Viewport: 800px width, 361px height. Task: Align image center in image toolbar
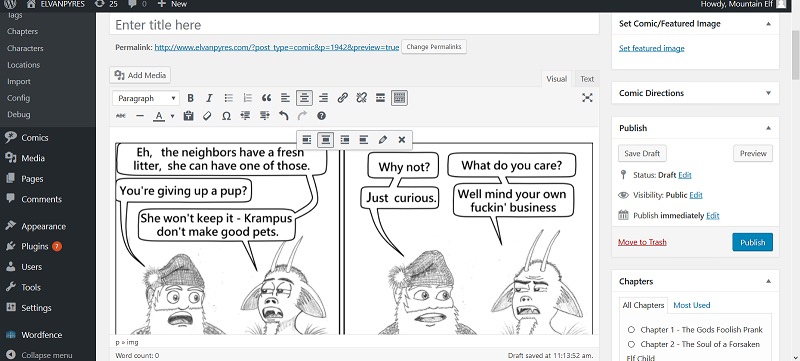coord(326,140)
